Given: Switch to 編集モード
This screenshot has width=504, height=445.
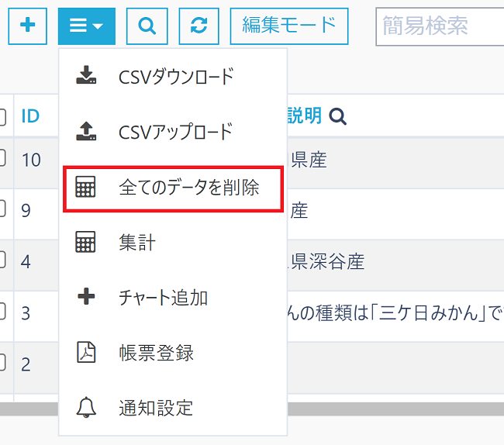Looking at the screenshot, I should coord(288,26).
